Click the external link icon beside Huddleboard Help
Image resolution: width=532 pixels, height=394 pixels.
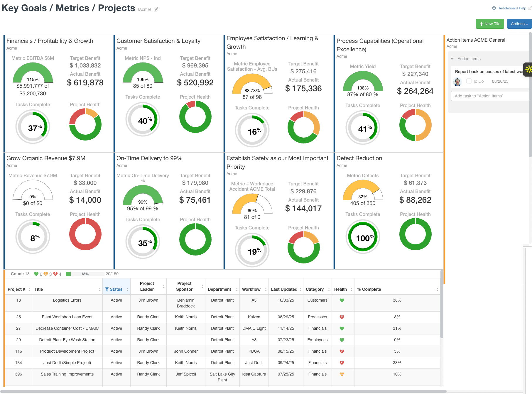click(529, 8)
